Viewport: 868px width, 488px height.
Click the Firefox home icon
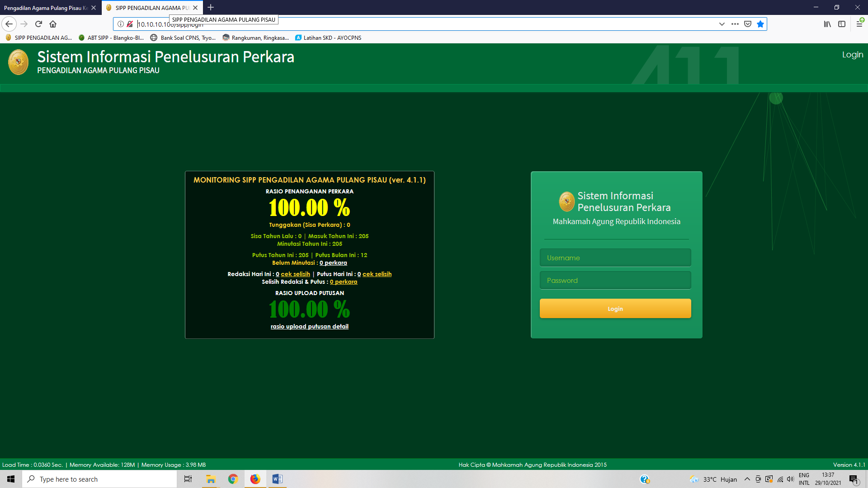[x=53, y=24]
